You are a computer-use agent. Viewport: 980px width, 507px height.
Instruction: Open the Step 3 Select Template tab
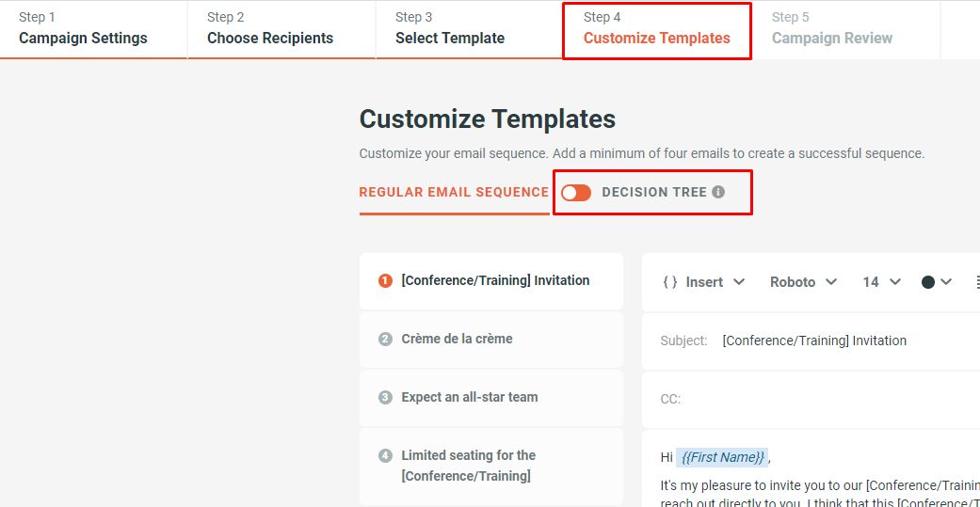(x=450, y=29)
